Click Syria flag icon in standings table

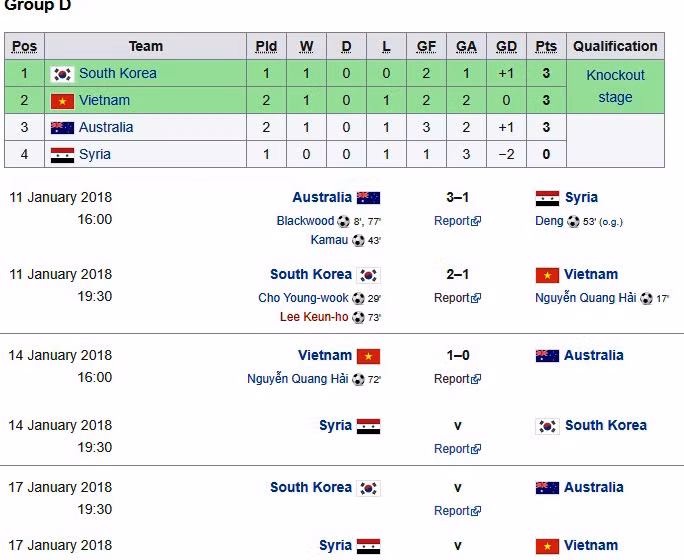(63, 155)
